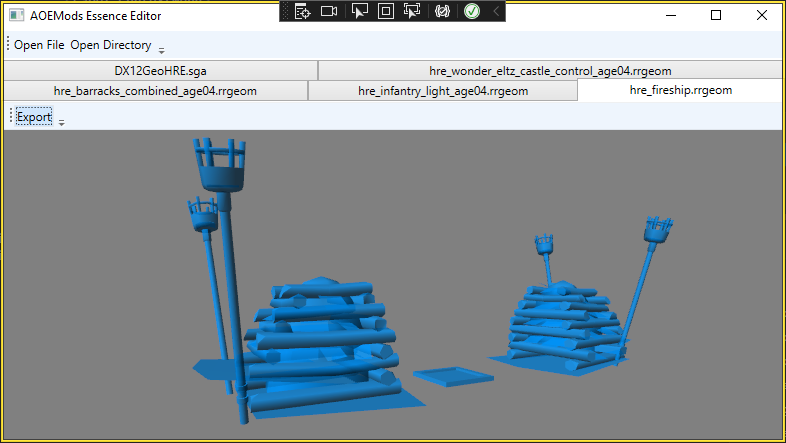Click the small flat tray model in viewport
The image size is (786, 443).
click(453, 376)
